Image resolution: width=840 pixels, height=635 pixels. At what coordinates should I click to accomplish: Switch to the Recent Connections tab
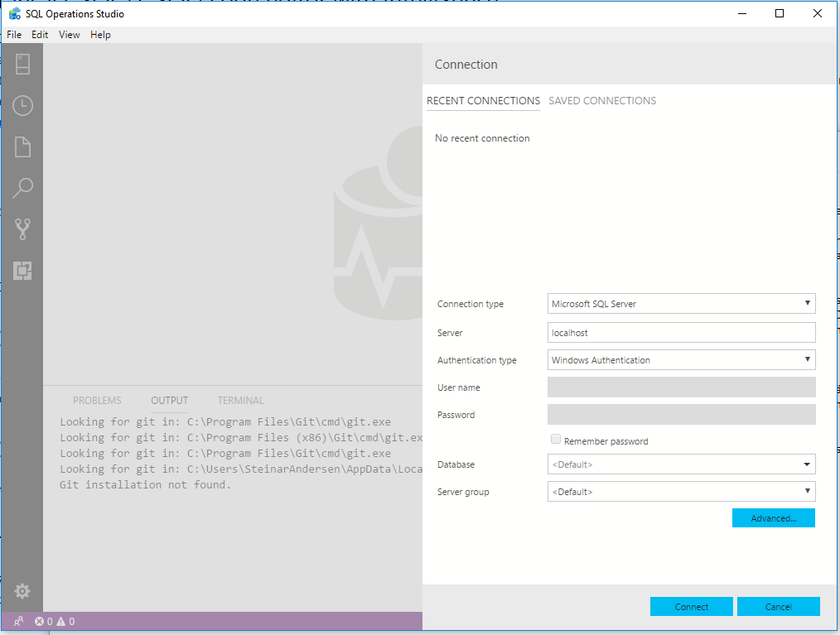483,101
